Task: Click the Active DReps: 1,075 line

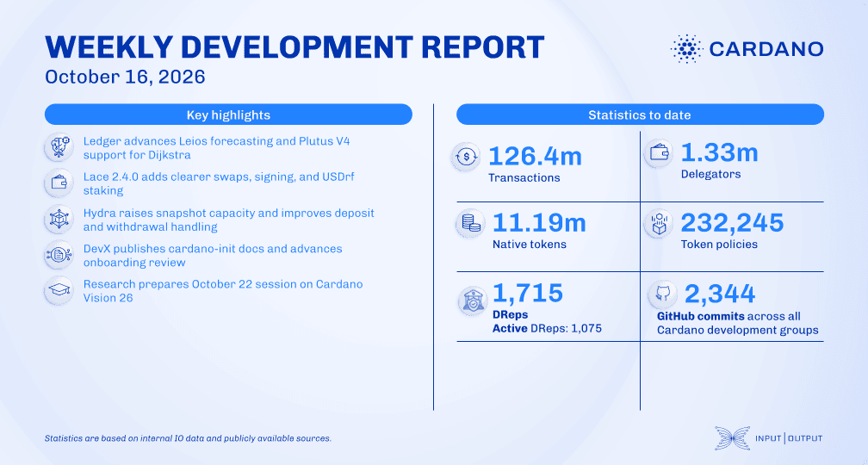Action: tap(547, 328)
